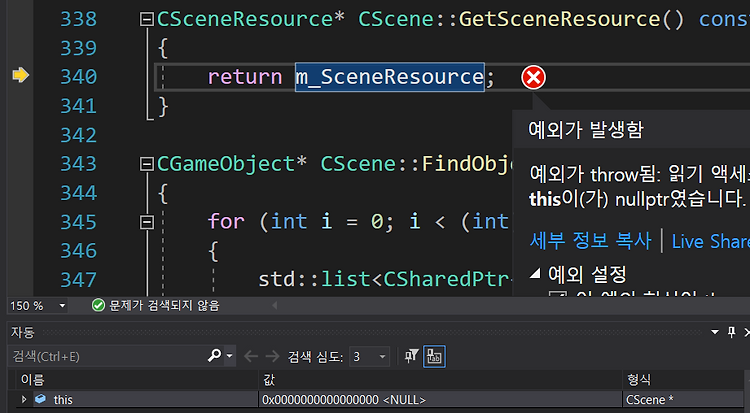Click GetSceneResource function name on line 338
The image size is (750, 413).
coord(560,19)
